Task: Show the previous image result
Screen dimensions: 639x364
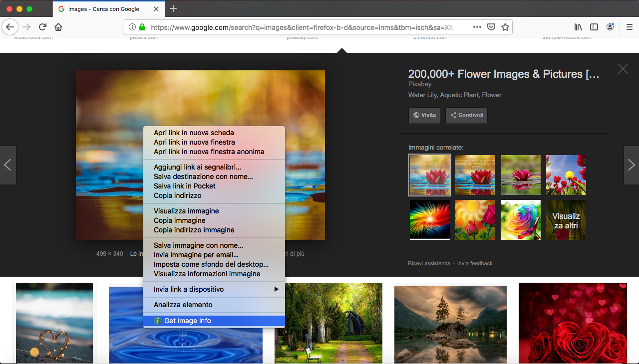Action: [x=8, y=165]
